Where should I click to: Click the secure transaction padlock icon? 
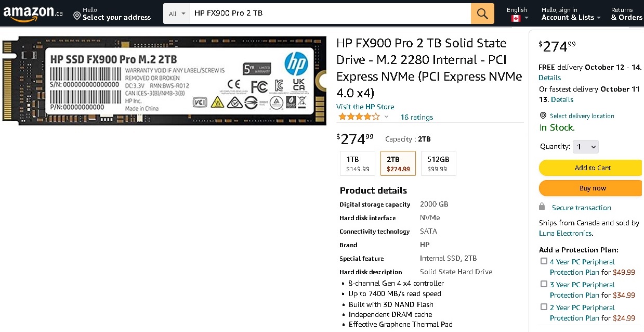click(542, 207)
